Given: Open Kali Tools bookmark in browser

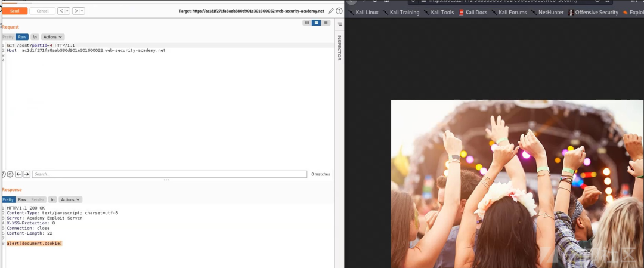Looking at the screenshot, I should (x=439, y=13).
